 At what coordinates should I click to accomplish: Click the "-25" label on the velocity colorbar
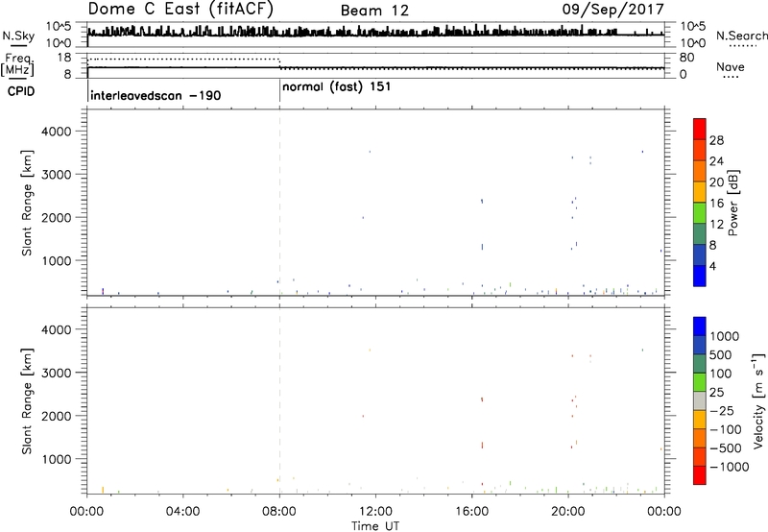coord(722,411)
